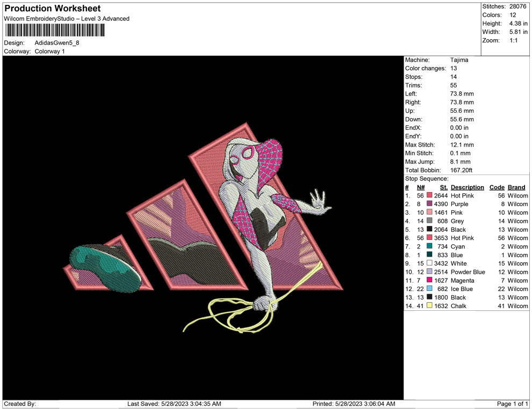Click the Colors value 12

pyautogui.click(x=513, y=15)
